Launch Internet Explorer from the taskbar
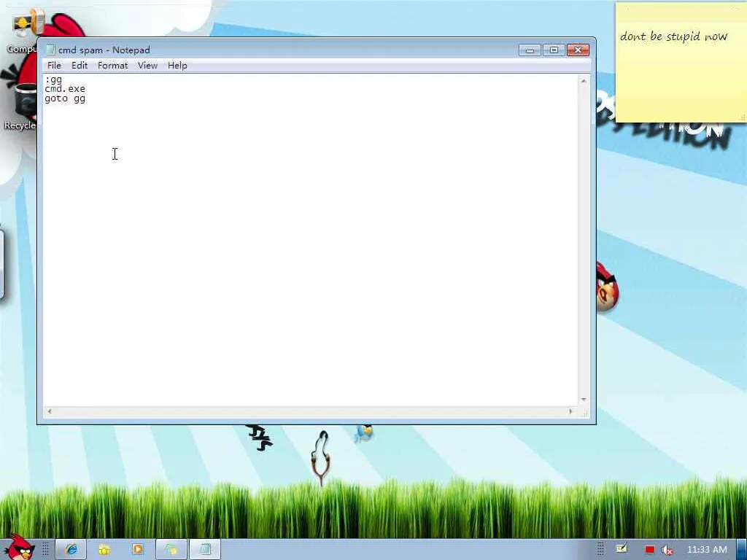Viewport: 747px width, 560px height. tap(71, 550)
